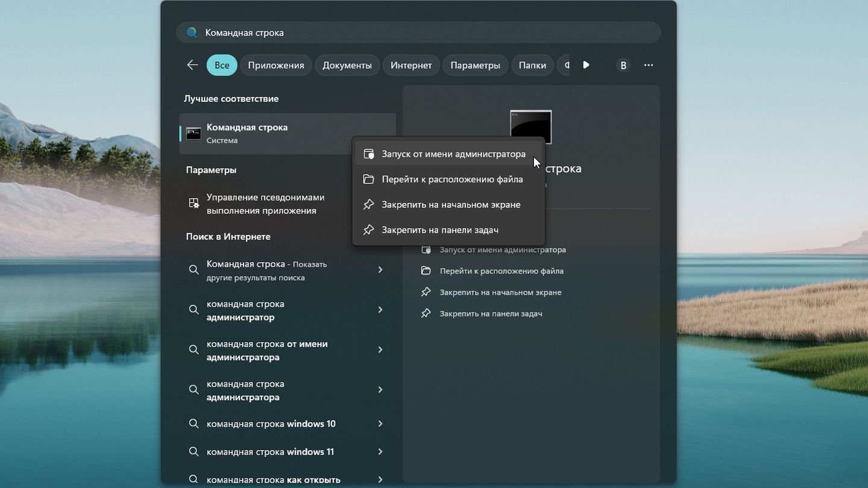
Task: Click the folder icon in right panel
Action: pyautogui.click(x=426, y=271)
